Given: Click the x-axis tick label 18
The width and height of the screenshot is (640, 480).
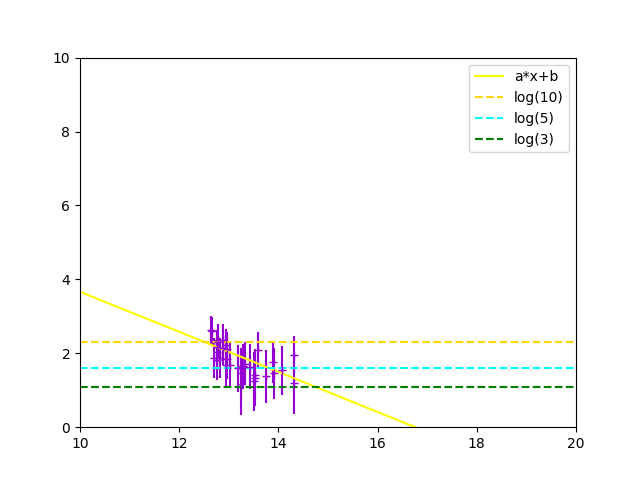Looking at the screenshot, I should (x=477, y=442).
